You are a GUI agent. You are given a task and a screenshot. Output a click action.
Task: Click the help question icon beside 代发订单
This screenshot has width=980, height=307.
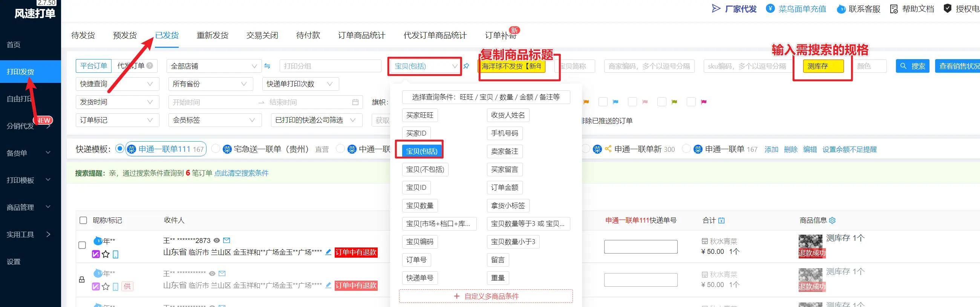pyautogui.click(x=150, y=66)
